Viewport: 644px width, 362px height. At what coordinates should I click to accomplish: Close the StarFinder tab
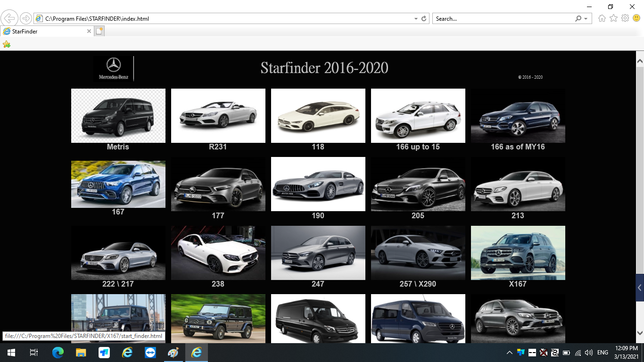point(89,32)
